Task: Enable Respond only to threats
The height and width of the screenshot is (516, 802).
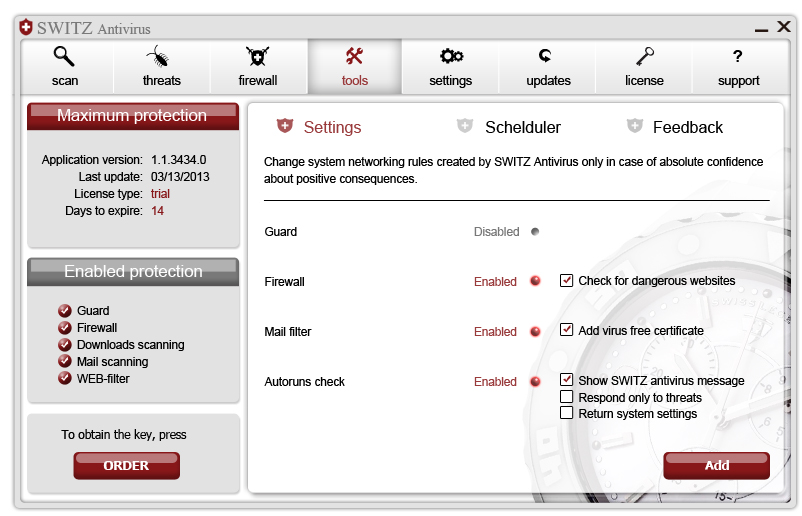Action: (567, 397)
